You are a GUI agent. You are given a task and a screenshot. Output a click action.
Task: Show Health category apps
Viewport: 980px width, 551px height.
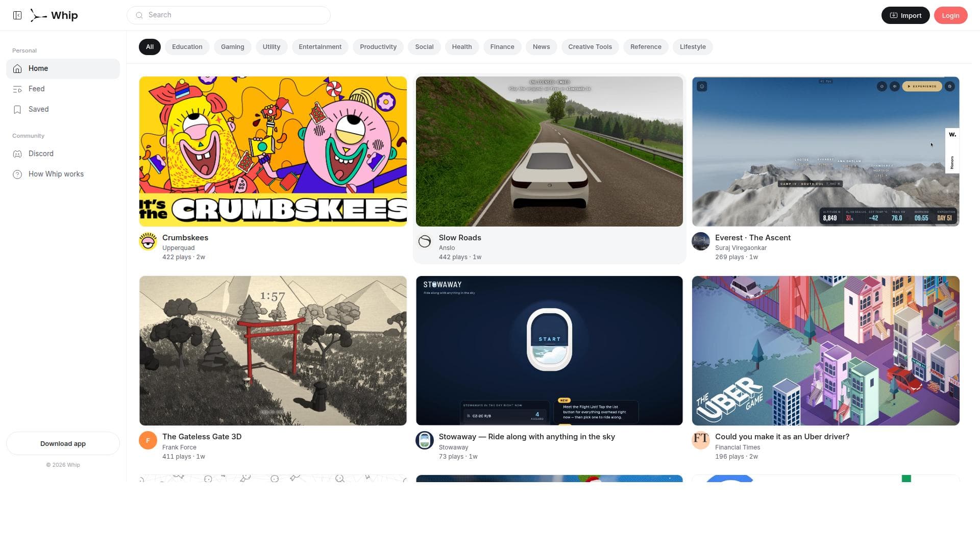462,47
